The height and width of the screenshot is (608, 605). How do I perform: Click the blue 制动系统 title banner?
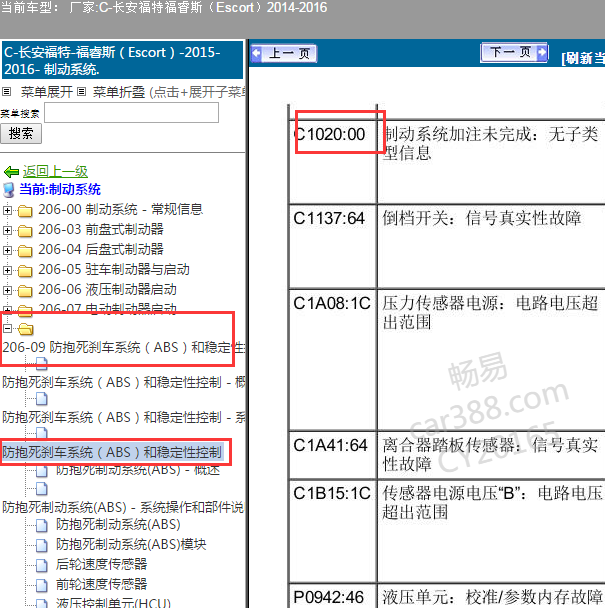[x=122, y=60]
